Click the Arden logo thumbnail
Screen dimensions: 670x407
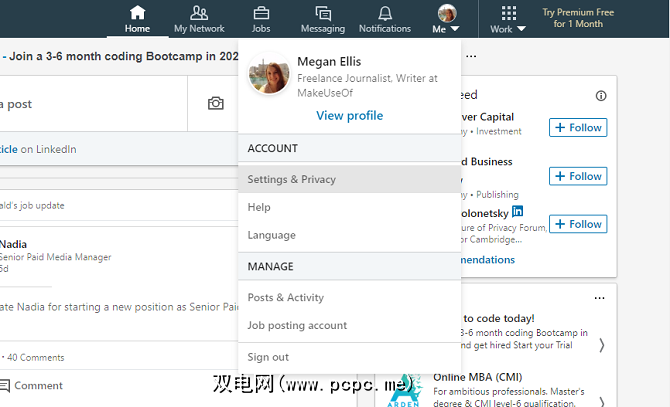tap(404, 391)
